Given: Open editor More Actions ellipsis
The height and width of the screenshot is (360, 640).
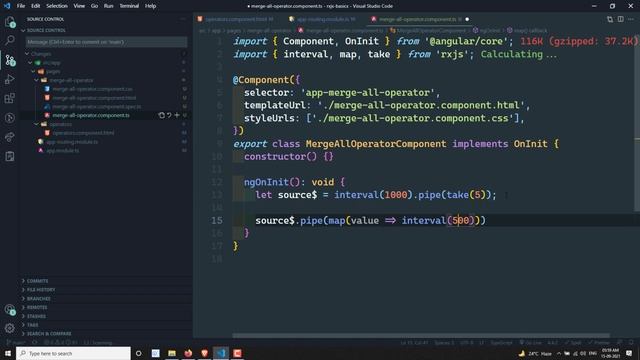Looking at the screenshot, I should 631,19.
